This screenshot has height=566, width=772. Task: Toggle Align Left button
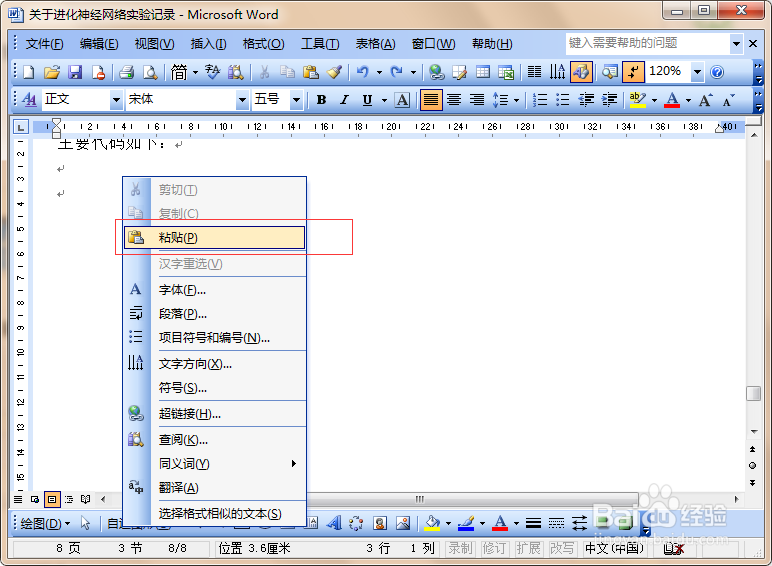tap(431, 100)
